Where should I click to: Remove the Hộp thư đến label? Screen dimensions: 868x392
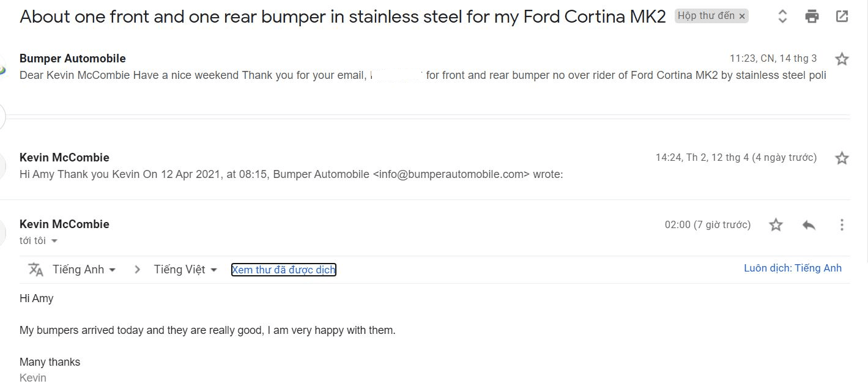pos(742,17)
